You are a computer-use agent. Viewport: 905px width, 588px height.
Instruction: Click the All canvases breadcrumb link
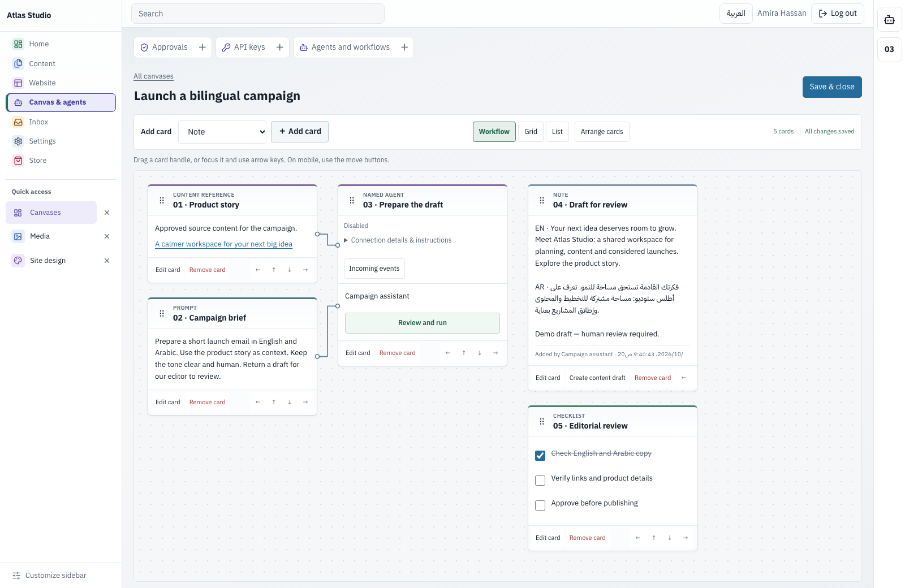[x=153, y=76]
